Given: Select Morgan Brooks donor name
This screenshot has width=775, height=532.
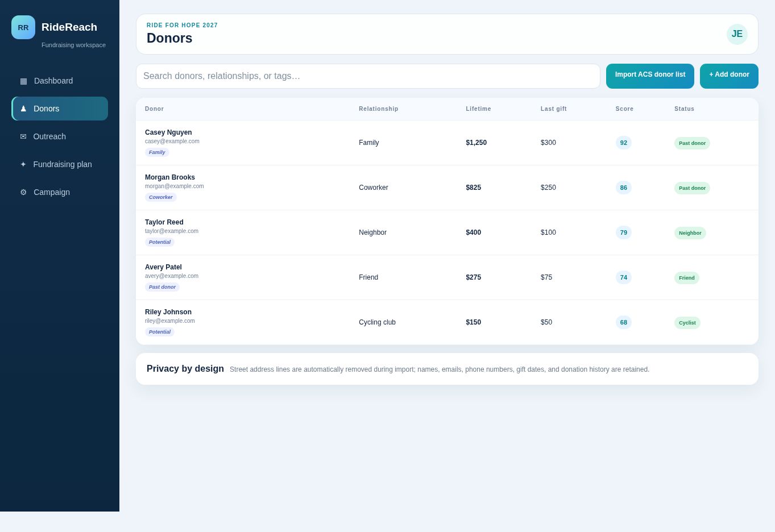Looking at the screenshot, I should (x=170, y=177).
